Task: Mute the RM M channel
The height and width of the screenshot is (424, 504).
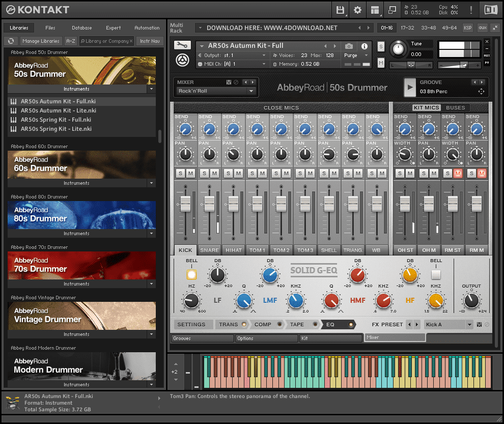Action: click(482, 174)
